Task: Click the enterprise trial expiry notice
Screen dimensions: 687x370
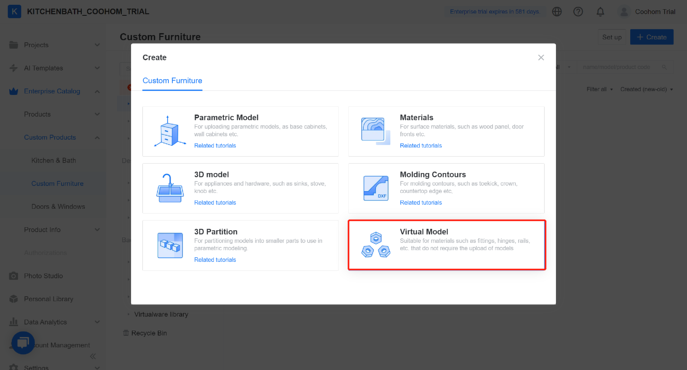Action: pyautogui.click(x=494, y=12)
